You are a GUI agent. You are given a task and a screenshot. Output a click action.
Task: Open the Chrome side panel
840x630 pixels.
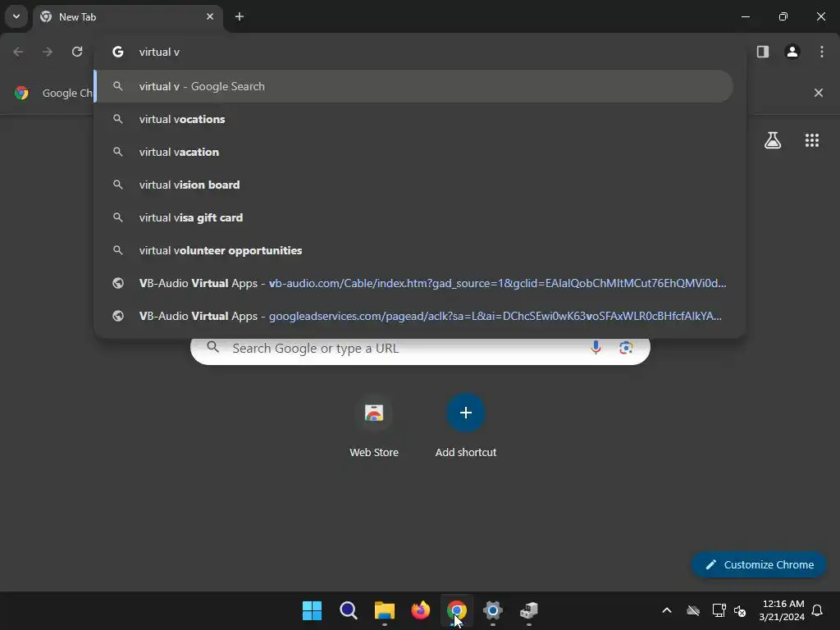pos(763,52)
